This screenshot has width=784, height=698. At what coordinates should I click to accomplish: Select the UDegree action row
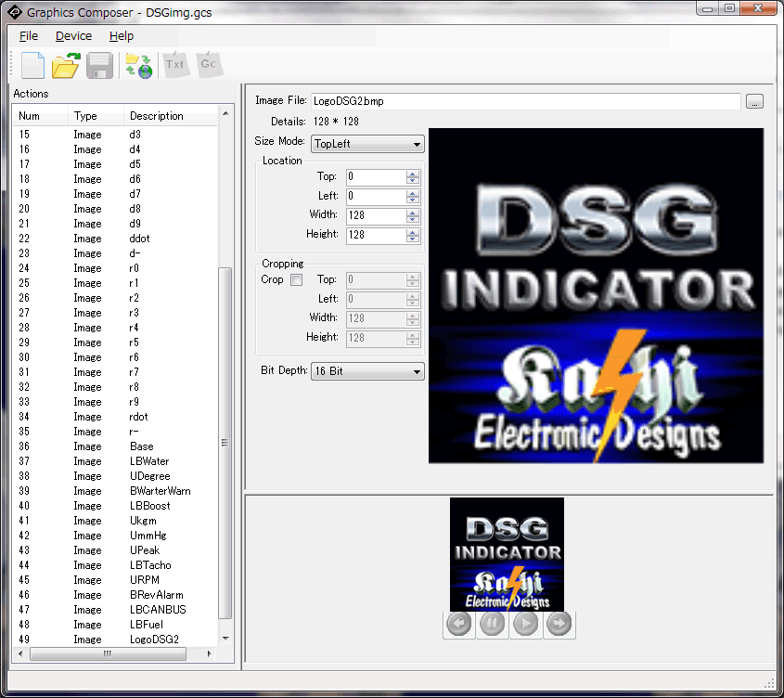click(115, 476)
